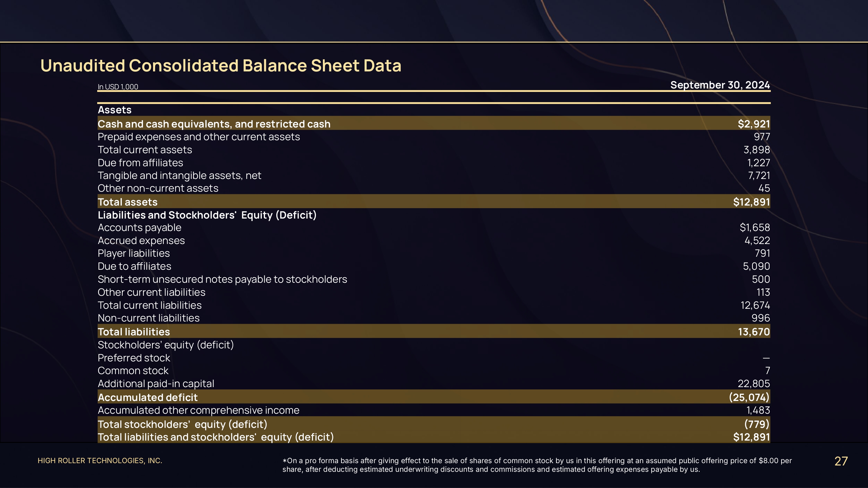Viewport: 868px width, 488px height.
Task: Click the Accounts payable amount $1,658
Action: (x=755, y=228)
